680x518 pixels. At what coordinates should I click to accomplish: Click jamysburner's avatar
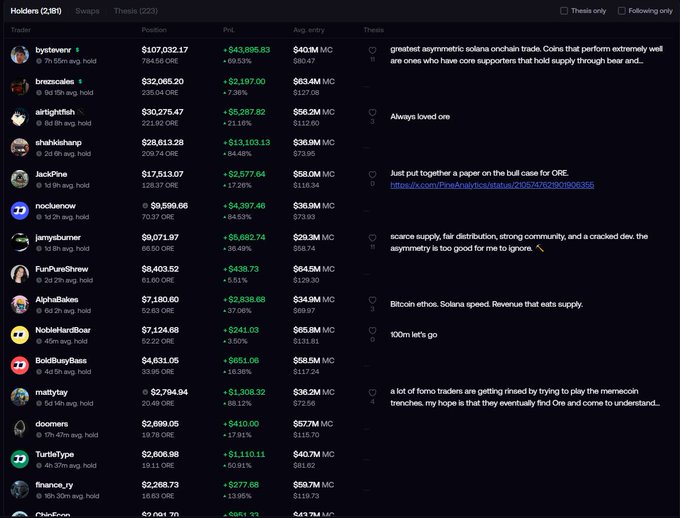coord(20,243)
